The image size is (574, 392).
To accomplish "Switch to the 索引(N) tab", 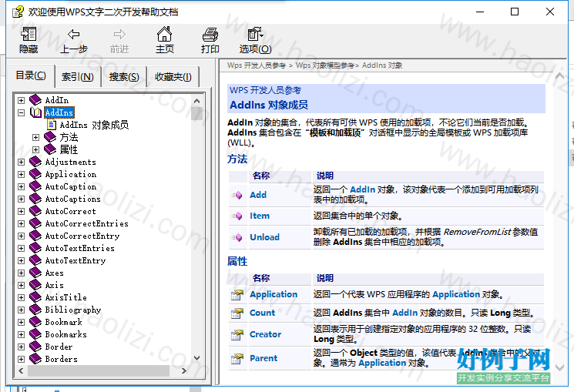I will 78,77.
